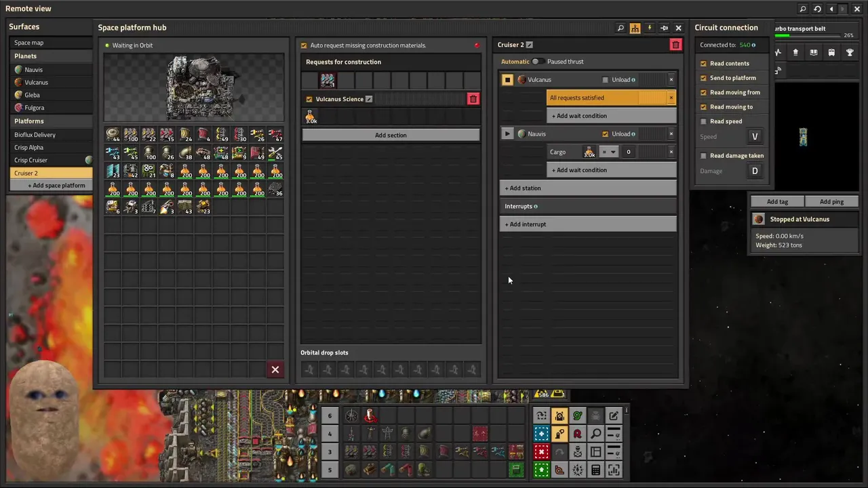Click the Add station button
The height and width of the screenshot is (488, 868).
(x=588, y=188)
